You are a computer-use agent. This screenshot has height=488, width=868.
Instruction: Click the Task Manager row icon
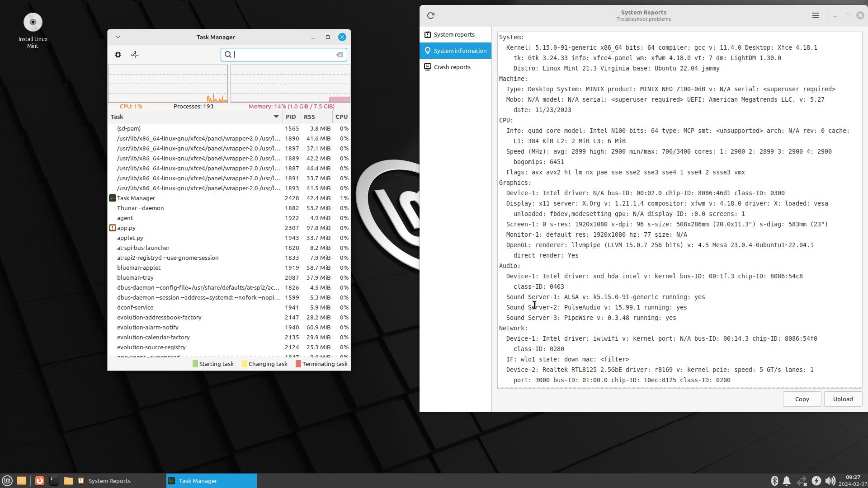pos(113,198)
